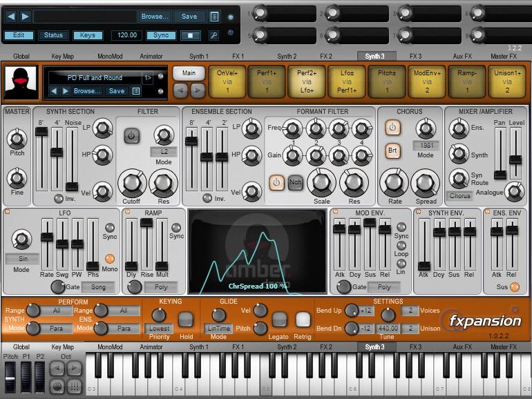Open filter Mode L2 dropdown
Image resolution: width=532 pixels, height=399 pixels.
[x=164, y=152]
